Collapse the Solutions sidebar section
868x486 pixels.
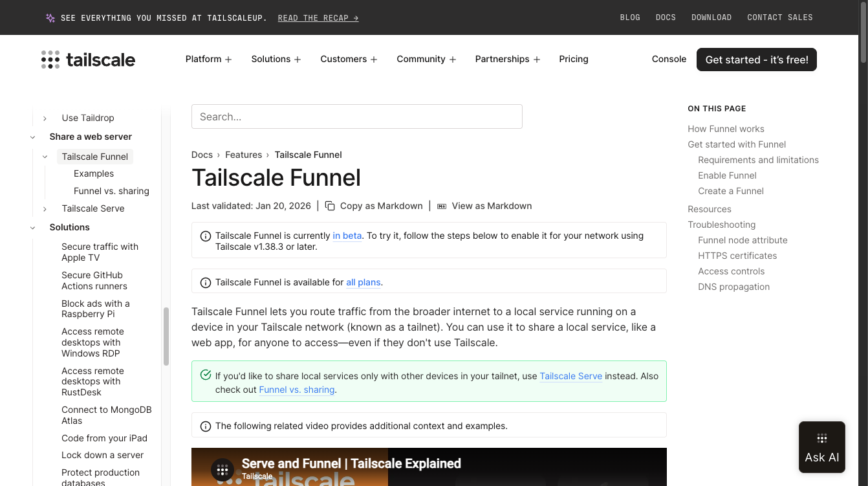tap(32, 228)
